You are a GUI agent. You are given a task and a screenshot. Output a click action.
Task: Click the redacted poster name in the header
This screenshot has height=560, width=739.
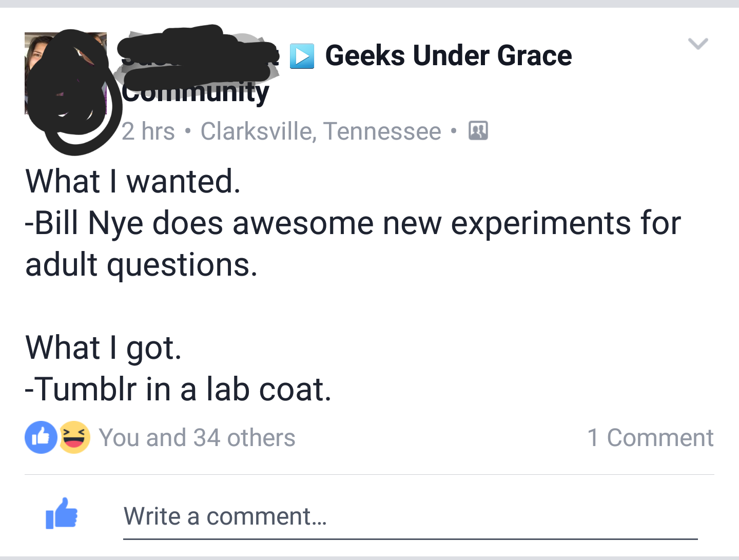point(198,54)
